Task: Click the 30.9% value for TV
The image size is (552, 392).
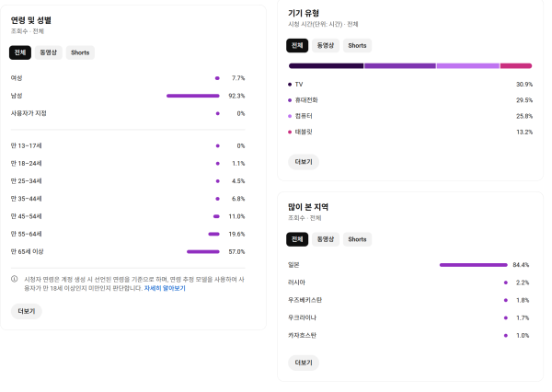Action: [x=524, y=85]
